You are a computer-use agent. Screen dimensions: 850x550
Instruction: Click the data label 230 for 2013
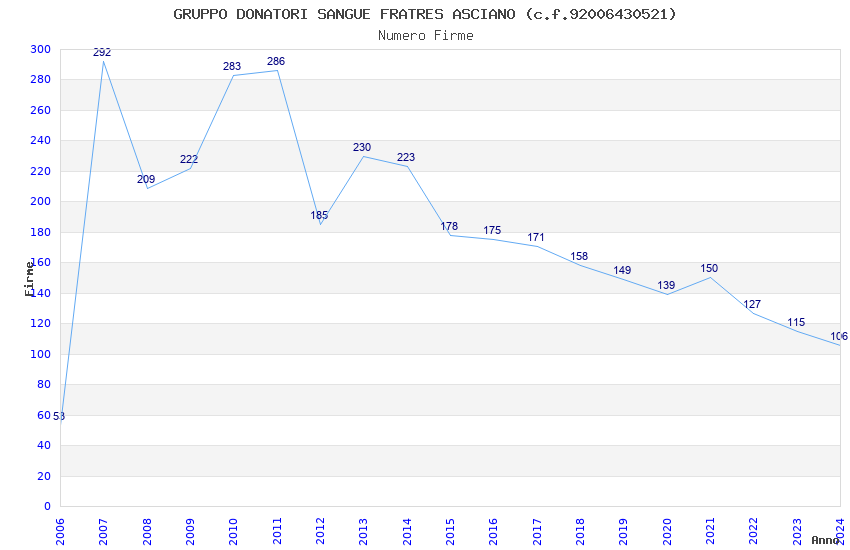coord(362,147)
